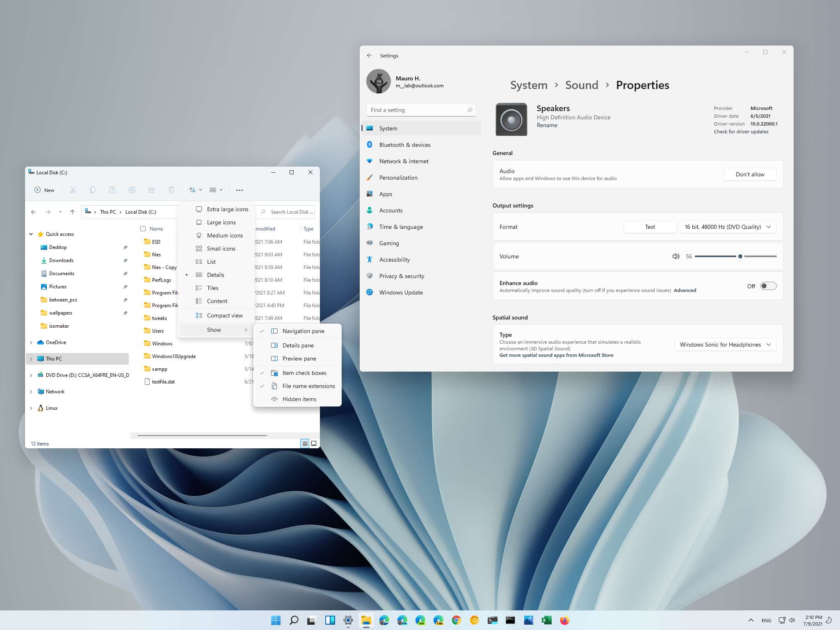This screenshot has height=630, width=840.
Task: Toggle the Audio allow apps checkbox
Action: click(x=750, y=174)
